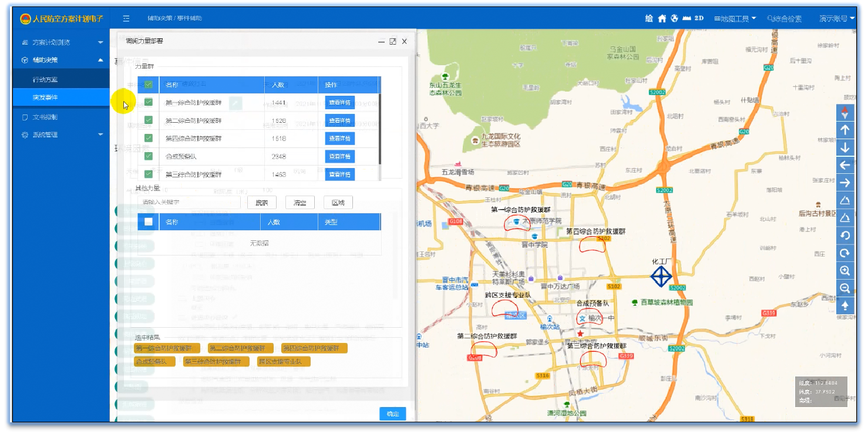The height and width of the screenshot is (437, 868).
Task: Pan the map up with arrow button
Action: point(845,130)
